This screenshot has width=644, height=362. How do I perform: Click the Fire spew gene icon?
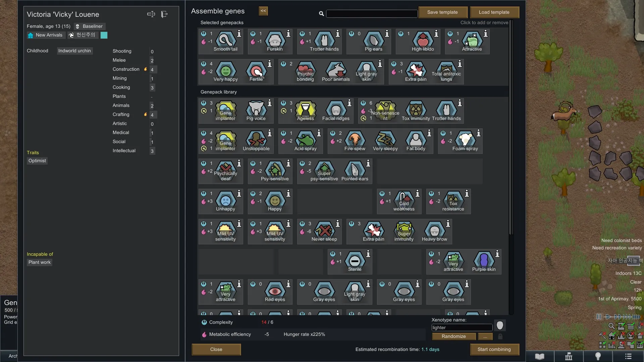(x=355, y=139)
